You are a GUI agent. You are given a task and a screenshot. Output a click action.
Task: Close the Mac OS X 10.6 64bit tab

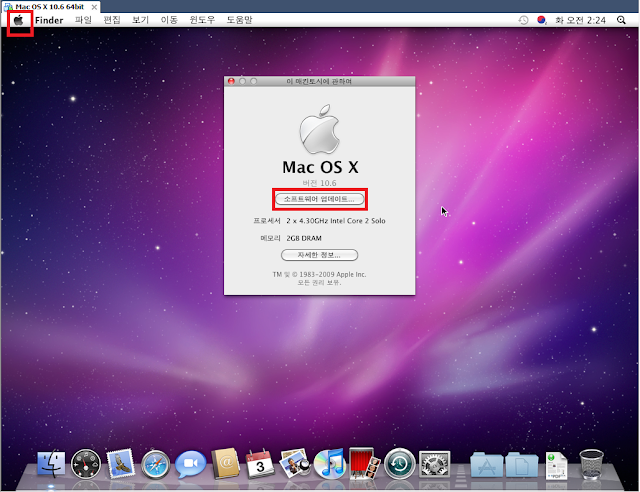[x=94, y=7]
